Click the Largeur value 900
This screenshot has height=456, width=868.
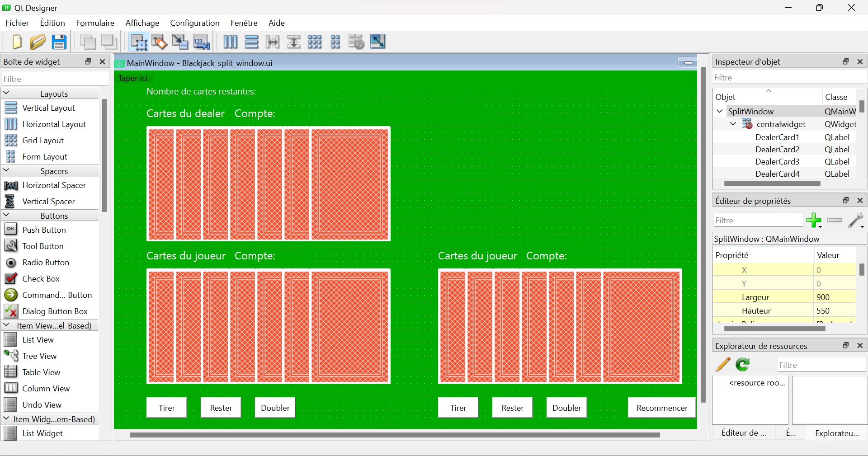coord(835,297)
